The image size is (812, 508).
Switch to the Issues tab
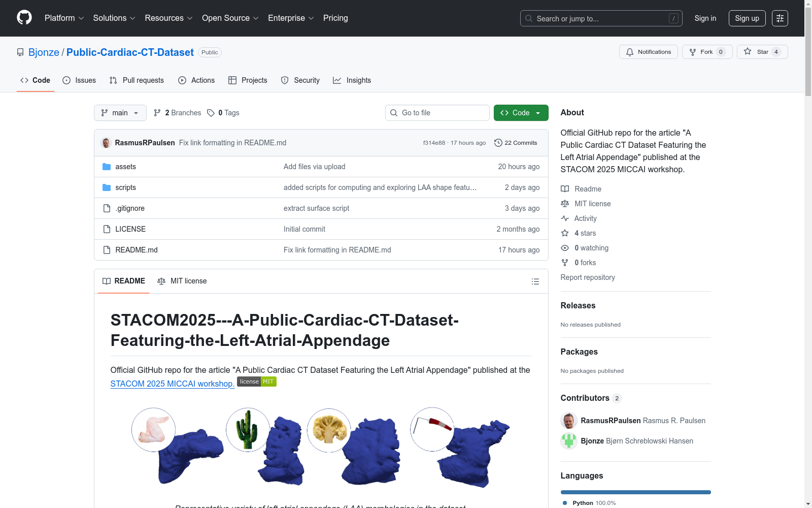click(x=79, y=80)
